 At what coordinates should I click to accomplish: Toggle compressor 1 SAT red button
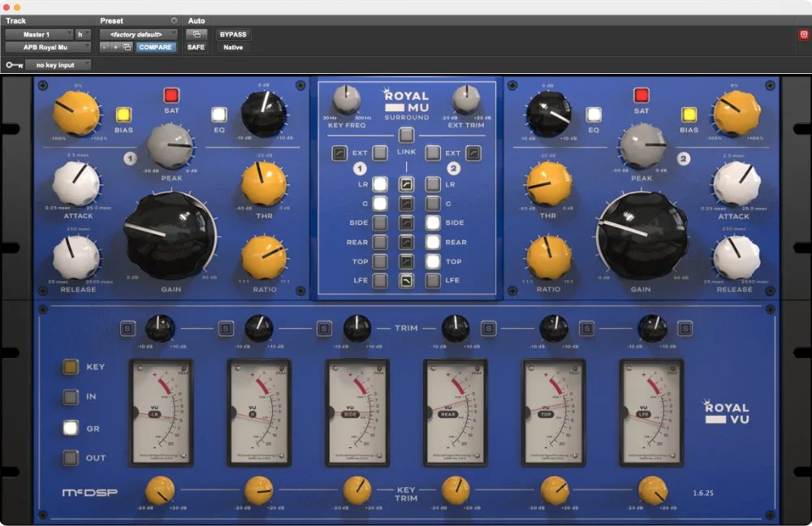(171, 95)
